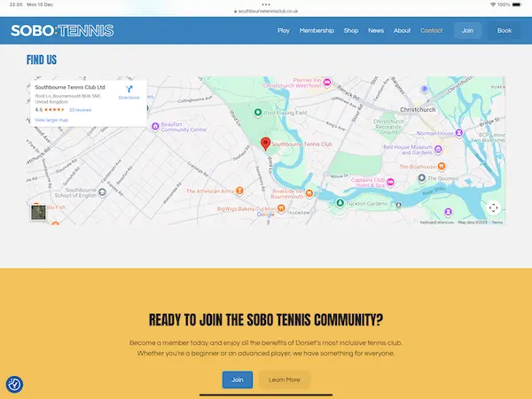This screenshot has width=532, height=399.
Task: Click the Google logo on map
Action: [265, 215]
